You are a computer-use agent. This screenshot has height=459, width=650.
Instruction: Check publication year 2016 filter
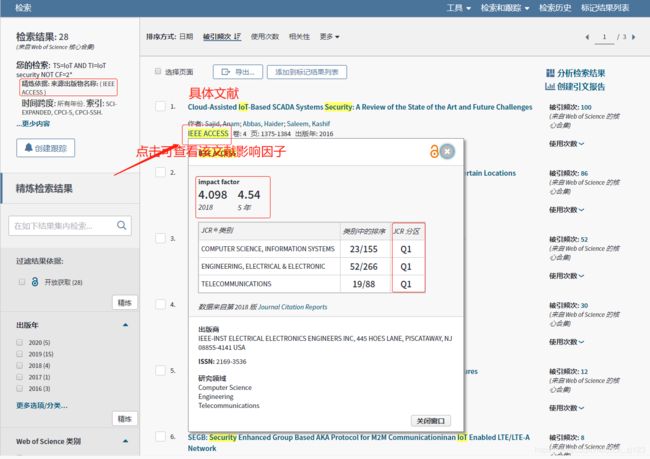19,389
